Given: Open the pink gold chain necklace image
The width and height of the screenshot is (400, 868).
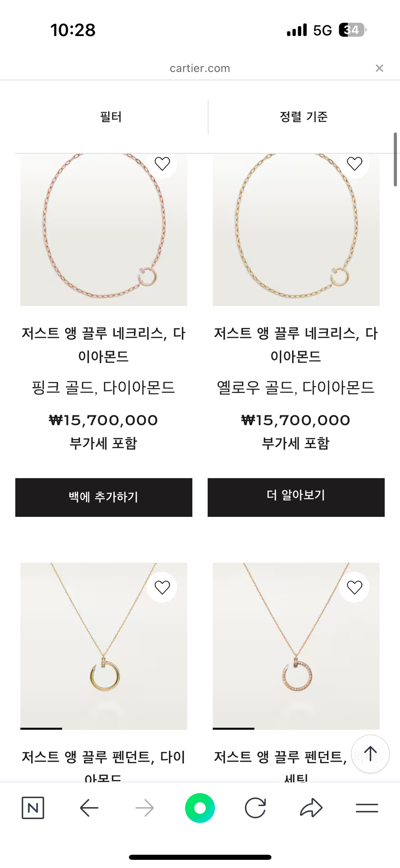Looking at the screenshot, I should coord(104,235).
